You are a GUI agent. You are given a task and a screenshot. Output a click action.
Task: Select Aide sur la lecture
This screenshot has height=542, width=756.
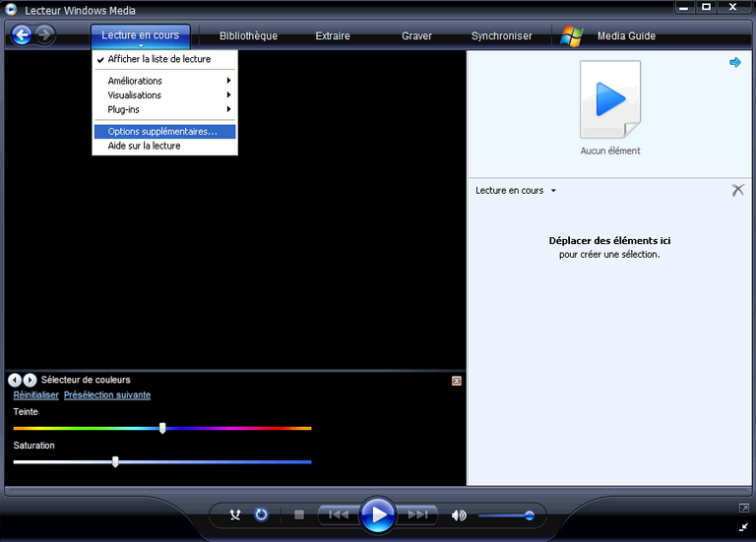[165, 146]
